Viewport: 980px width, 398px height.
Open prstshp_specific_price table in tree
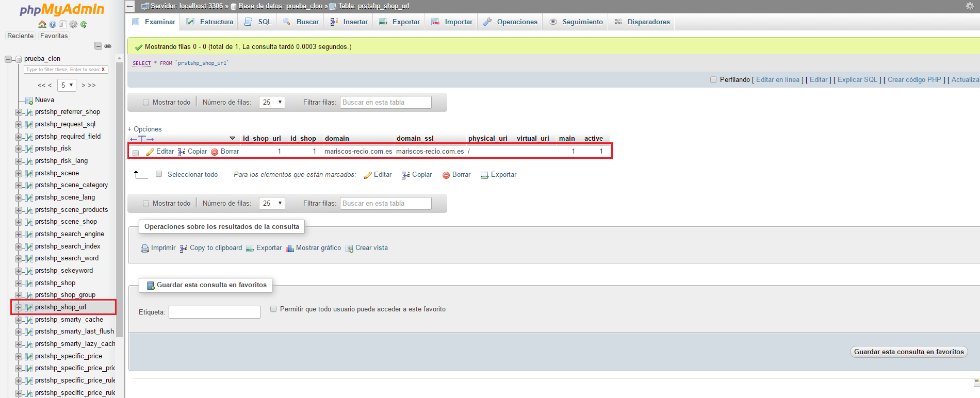pos(68,356)
